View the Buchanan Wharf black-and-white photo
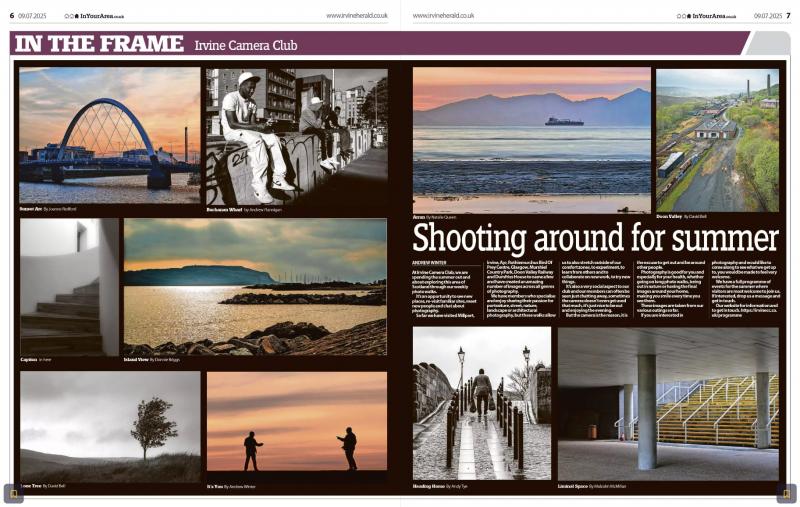This screenshot has height=507, width=800. [296, 136]
